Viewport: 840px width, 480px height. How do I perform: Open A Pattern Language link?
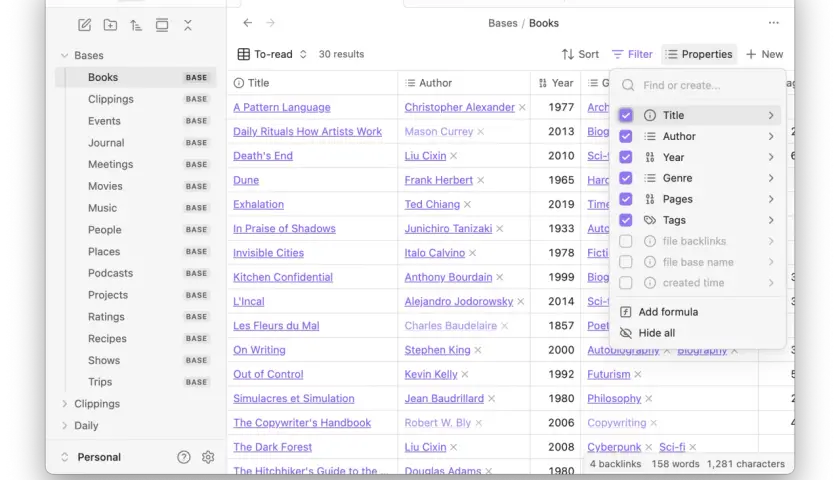click(x=282, y=107)
